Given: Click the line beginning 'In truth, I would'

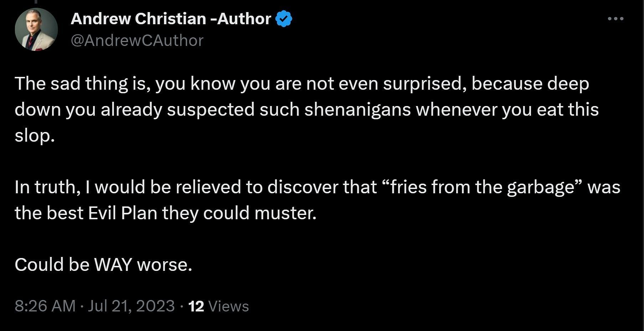Looking at the screenshot, I should tap(317, 187).
